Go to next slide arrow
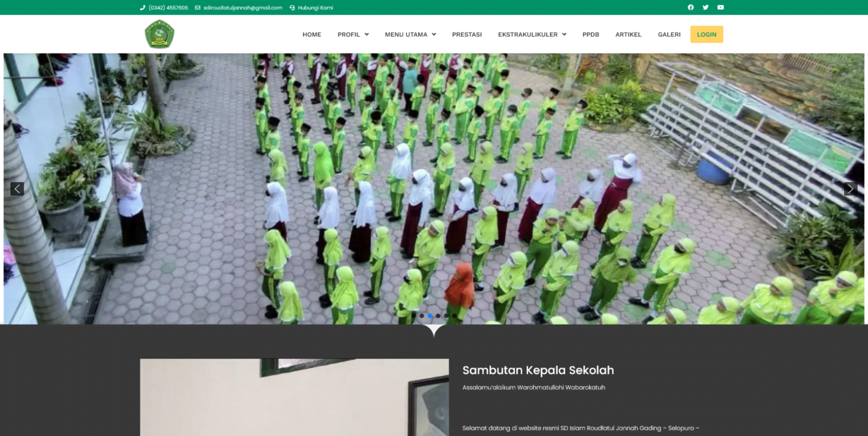Image resolution: width=868 pixels, height=436 pixels. 850,189
